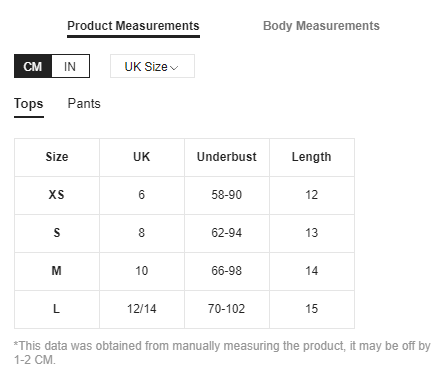Click the Length column header
434x372 pixels.
point(312,157)
